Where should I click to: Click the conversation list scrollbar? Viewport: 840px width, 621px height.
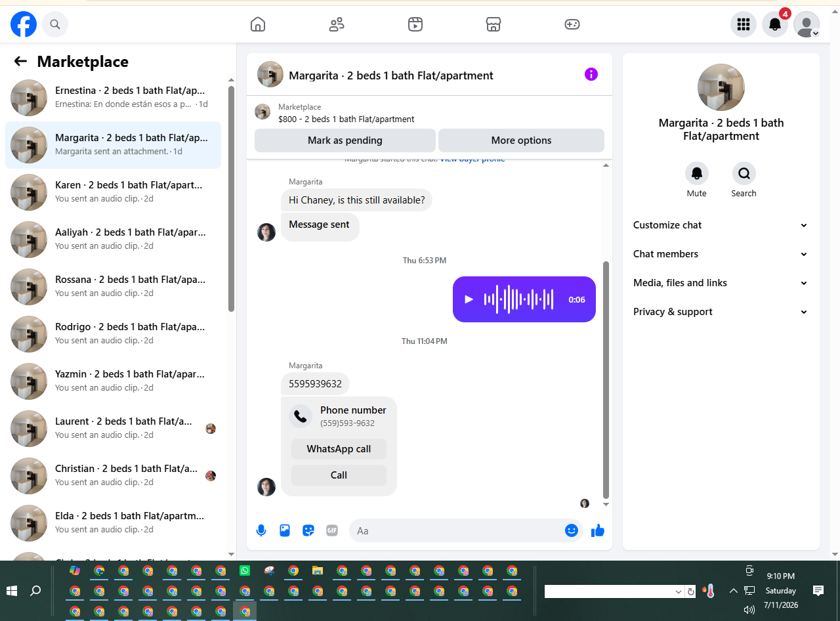231,199
